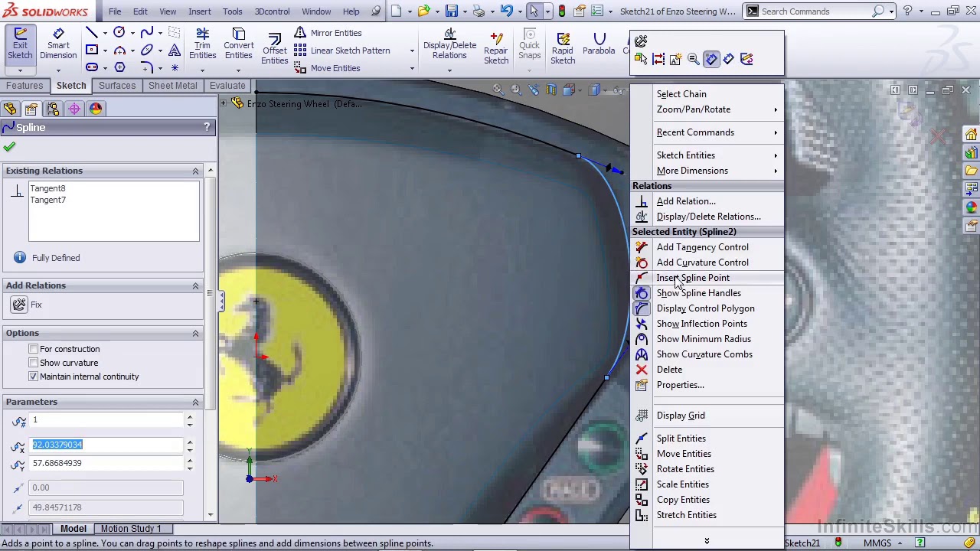Screen dimensions: 980x551
Task: Select the Circle sketch tool
Action: (119, 33)
